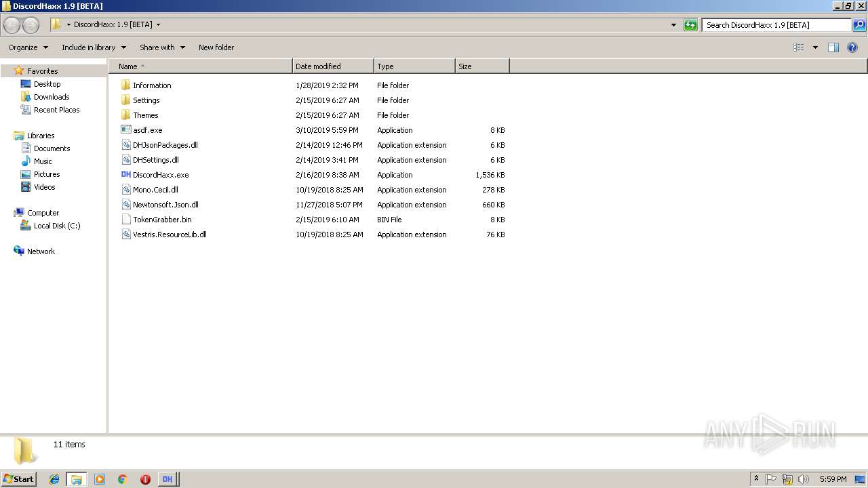The image size is (868, 488).
Task: Sort by the Type column
Action: pyautogui.click(x=414, y=66)
